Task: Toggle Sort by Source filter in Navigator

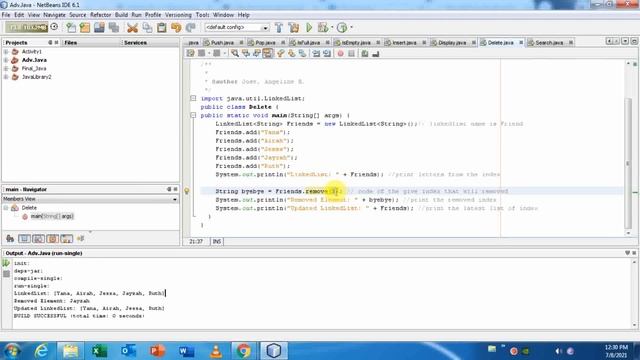Action: 80,238
